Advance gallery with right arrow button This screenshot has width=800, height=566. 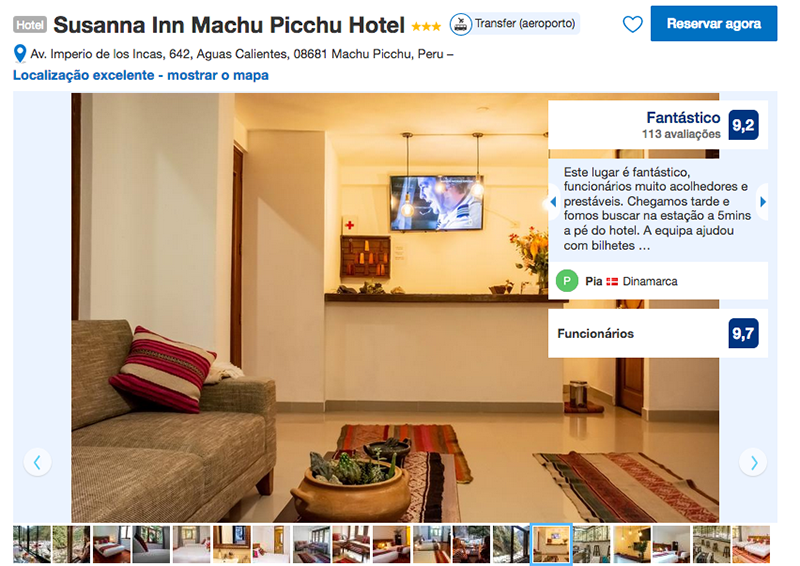point(753,462)
